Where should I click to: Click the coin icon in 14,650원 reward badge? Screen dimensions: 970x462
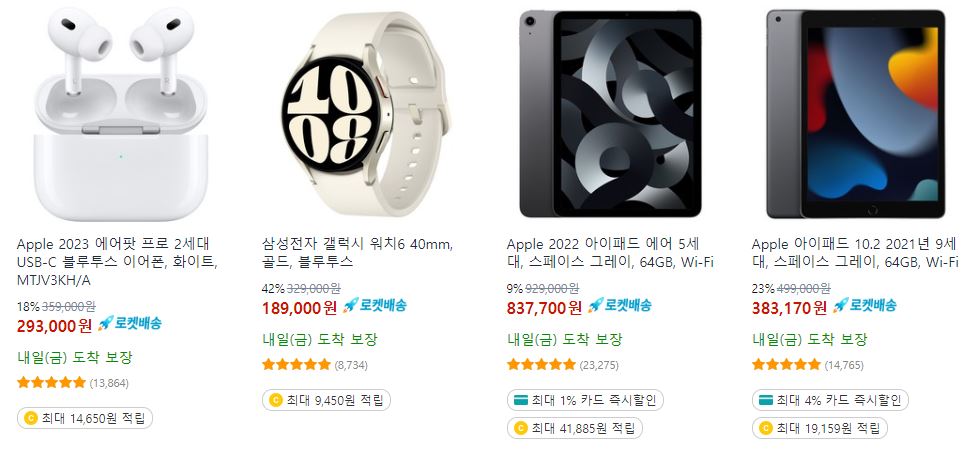coord(30,418)
